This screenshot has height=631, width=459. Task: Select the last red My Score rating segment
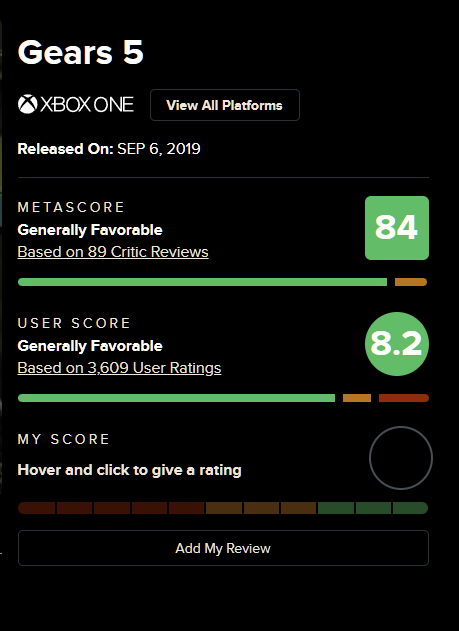(x=187, y=508)
